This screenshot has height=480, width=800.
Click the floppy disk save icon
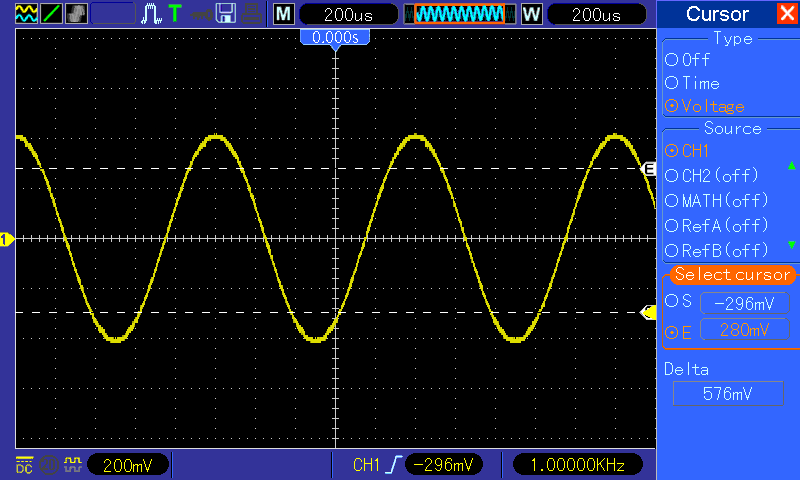click(226, 13)
